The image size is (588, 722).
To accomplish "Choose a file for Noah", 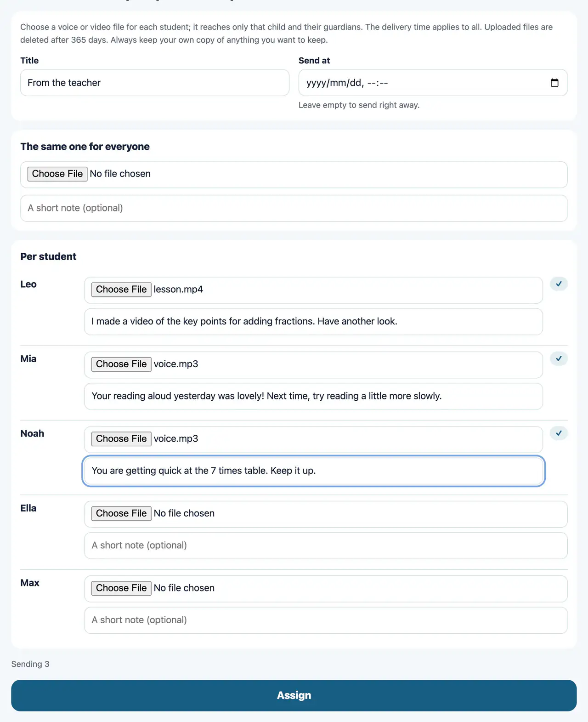I will 121,439.
